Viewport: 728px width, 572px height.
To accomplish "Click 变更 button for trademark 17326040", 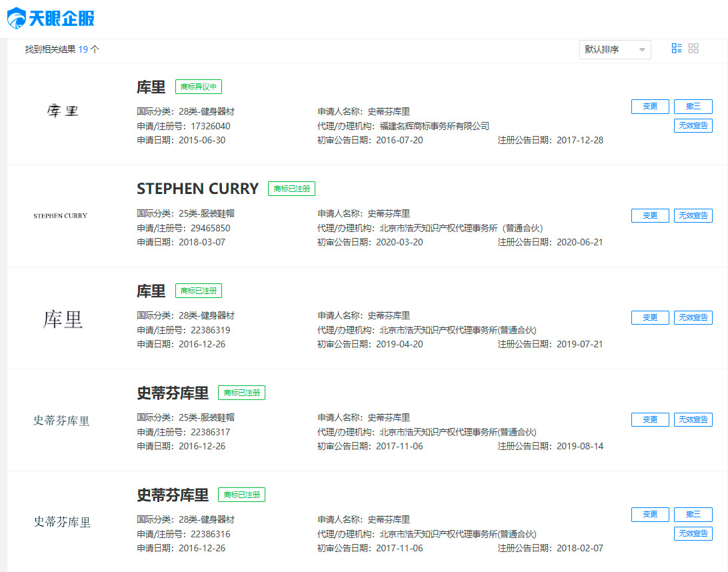I will pos(650,107).
